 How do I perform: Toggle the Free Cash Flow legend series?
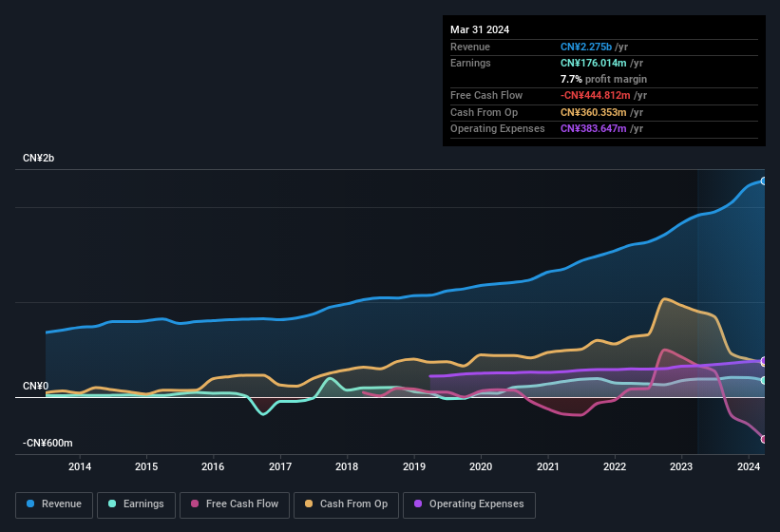pyautogui.click(x=235, y=503)
